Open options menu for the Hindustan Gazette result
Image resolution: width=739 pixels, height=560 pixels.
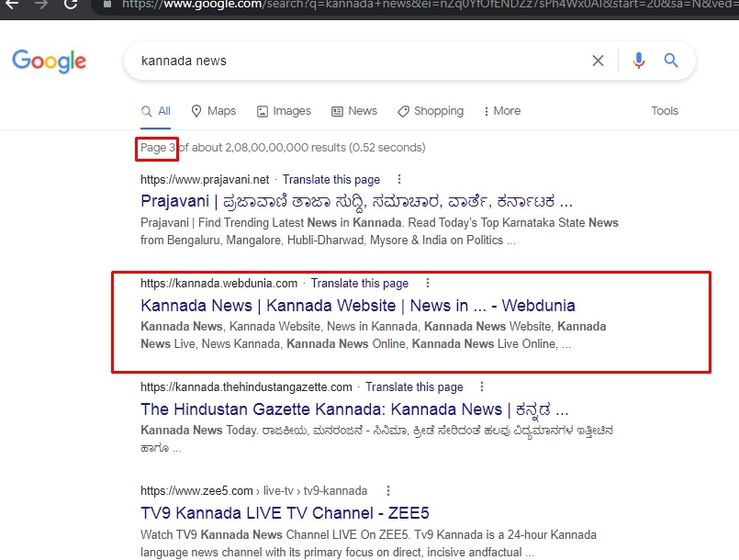[482, 386]
